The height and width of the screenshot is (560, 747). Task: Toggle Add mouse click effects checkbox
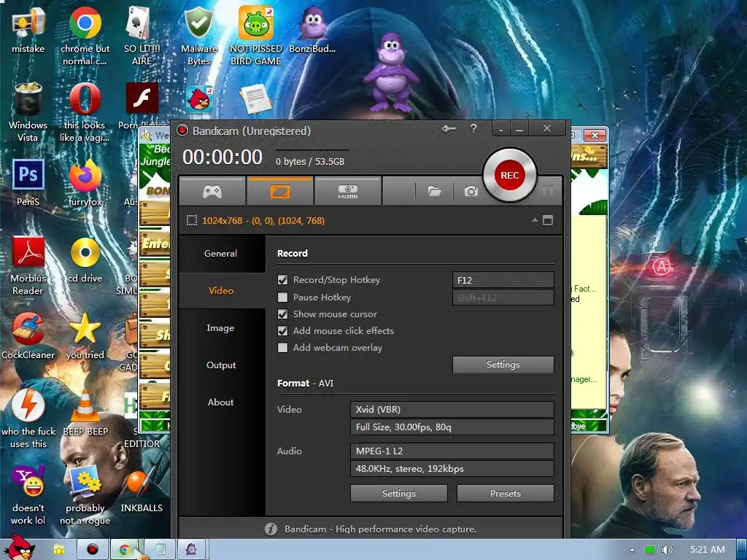coord(282,330)
